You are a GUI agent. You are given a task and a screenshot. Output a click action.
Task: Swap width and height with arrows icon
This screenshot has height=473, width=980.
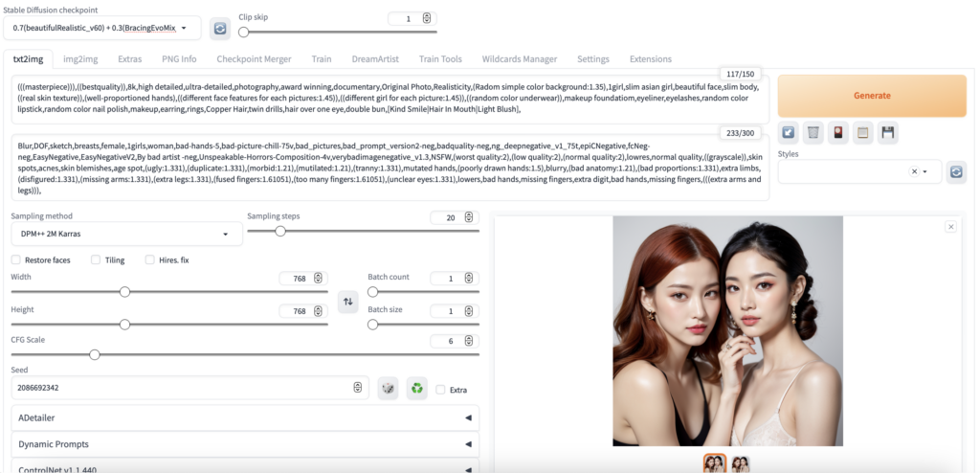click(348, 302)
